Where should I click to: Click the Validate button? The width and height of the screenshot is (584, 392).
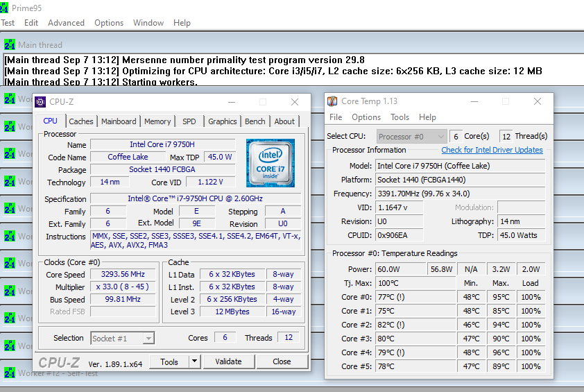point(228,361)
